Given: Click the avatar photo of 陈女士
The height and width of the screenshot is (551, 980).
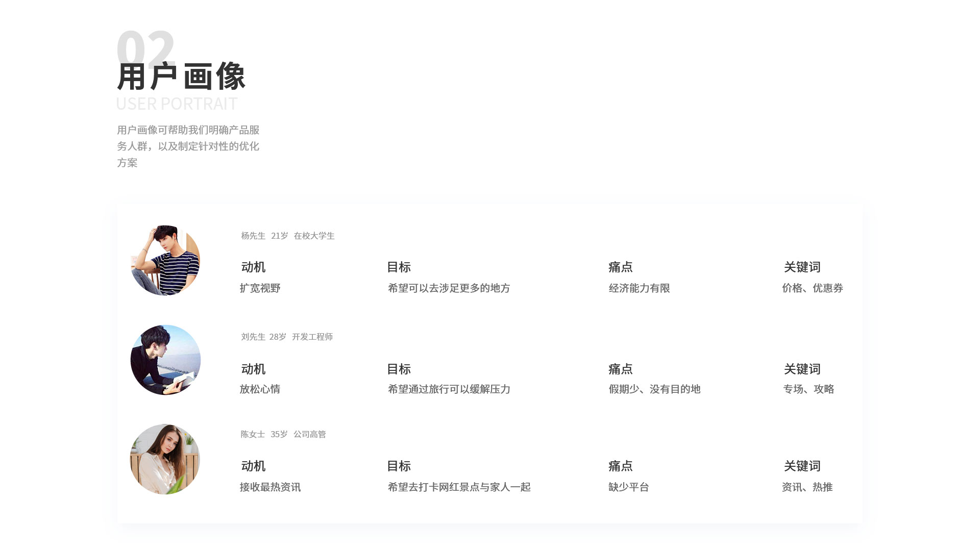Looking at the screenshot, I should click(165, 459).
